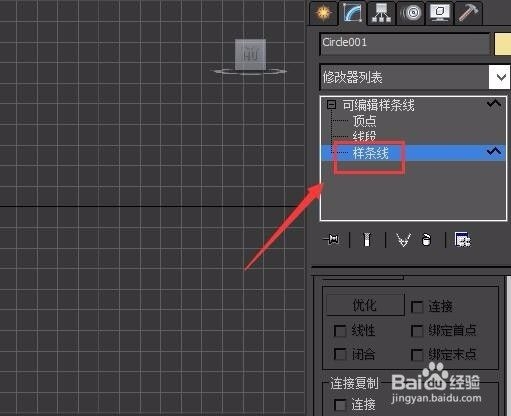Click the Circle001 object name field
Viewport: 511px width, 416px height.
405,43
